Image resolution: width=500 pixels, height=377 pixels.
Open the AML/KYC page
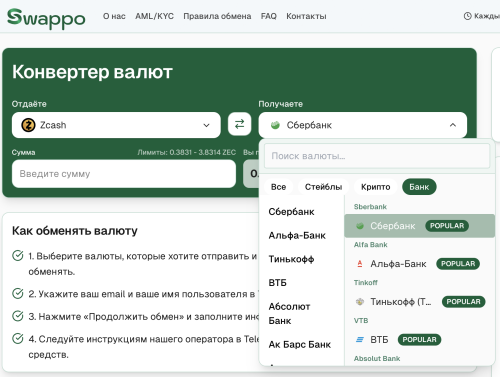coord(154,16)
